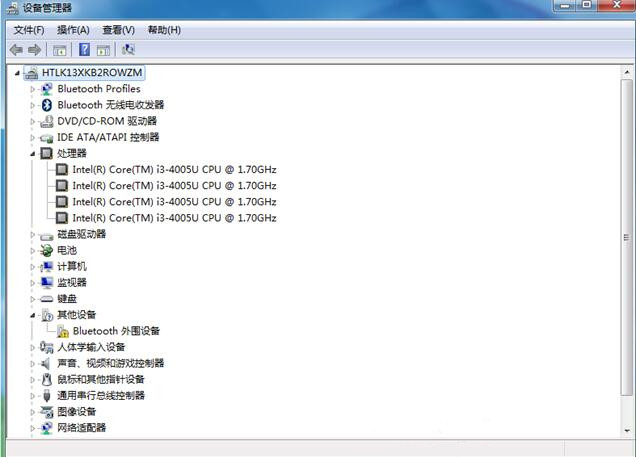Select the first Intel i3-4005U CPU entry
Viewport: 636px width, 457px height.
pyautogui.click(x=174, y=169)
